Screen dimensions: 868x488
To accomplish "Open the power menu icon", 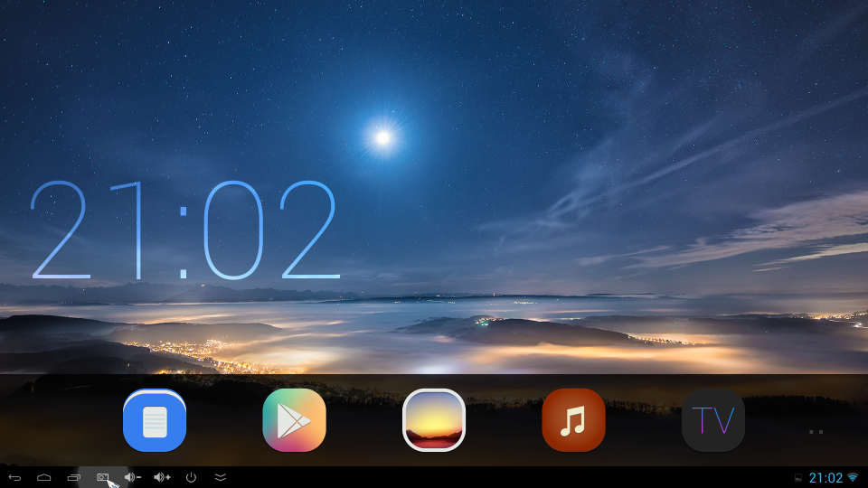I will tap(191, 477).
